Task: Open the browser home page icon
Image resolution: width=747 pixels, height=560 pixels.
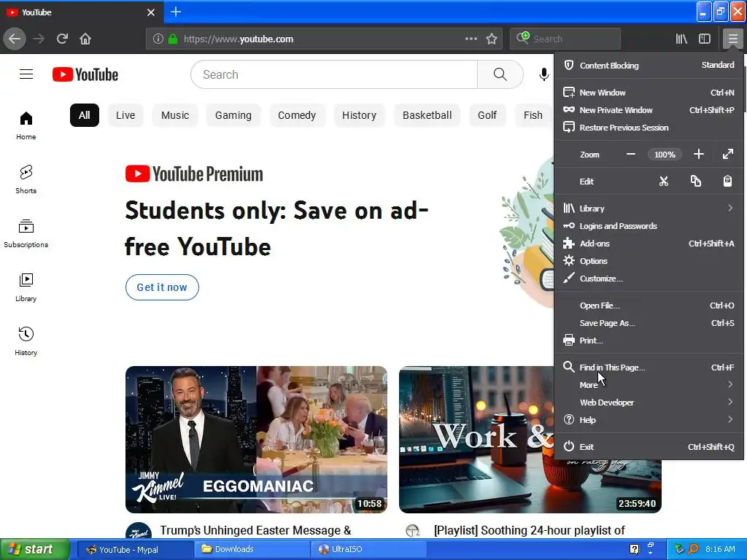Action: click(85, 39)
